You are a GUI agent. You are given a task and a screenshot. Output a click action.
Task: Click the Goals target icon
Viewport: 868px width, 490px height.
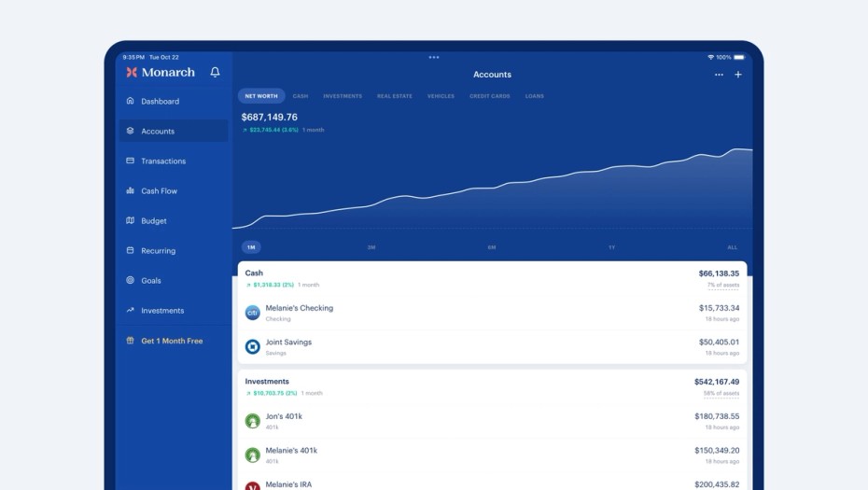pyautogui.click(x=130, y=280)
